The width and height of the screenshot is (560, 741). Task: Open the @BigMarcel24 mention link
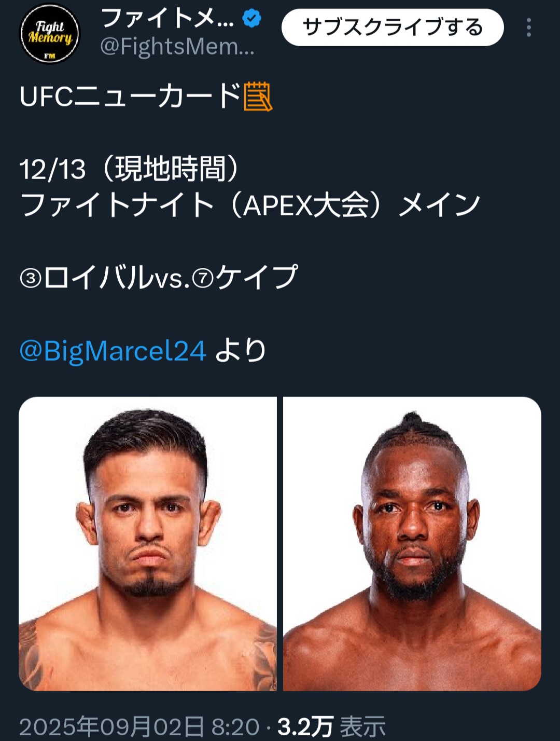pos(113,351)
